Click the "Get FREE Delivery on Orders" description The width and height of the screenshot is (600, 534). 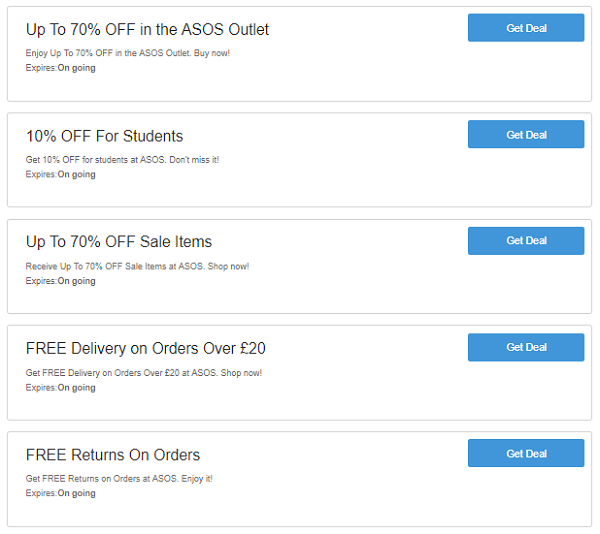pyautogui.click(x=144, y=373)
